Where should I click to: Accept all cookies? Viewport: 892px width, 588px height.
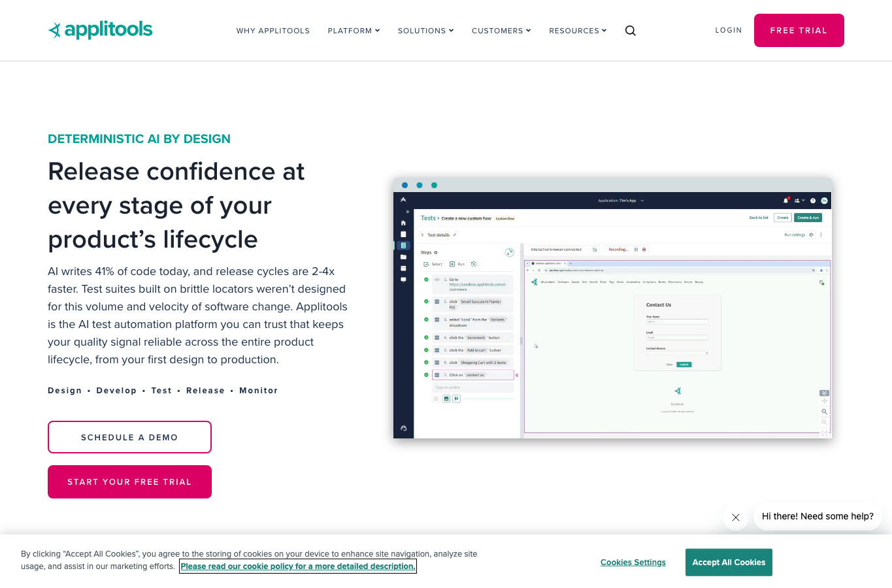[729, 563]
